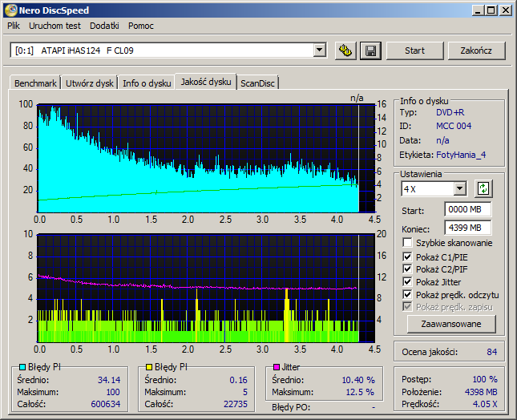Enable the Szybkie skanowanie checkbox
Image resolution: width=517 pixels, height=420 pixels.
(x=407, y=243)
